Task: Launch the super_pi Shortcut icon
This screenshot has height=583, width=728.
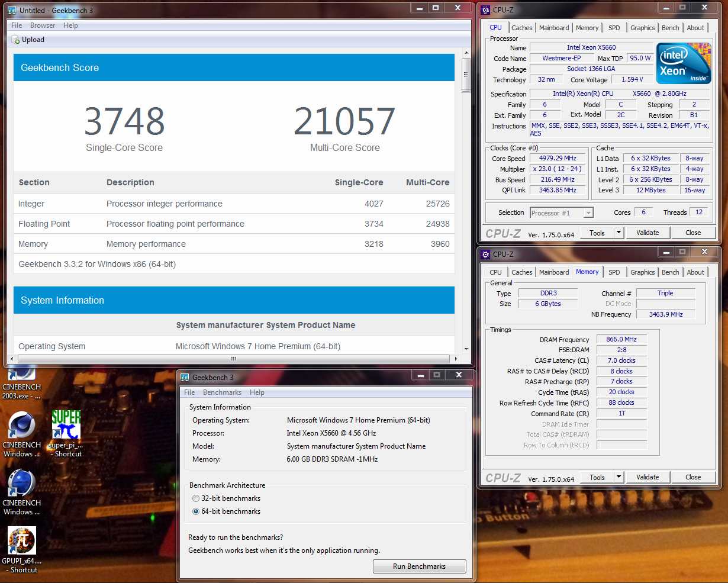Action: tap(66, 434)
